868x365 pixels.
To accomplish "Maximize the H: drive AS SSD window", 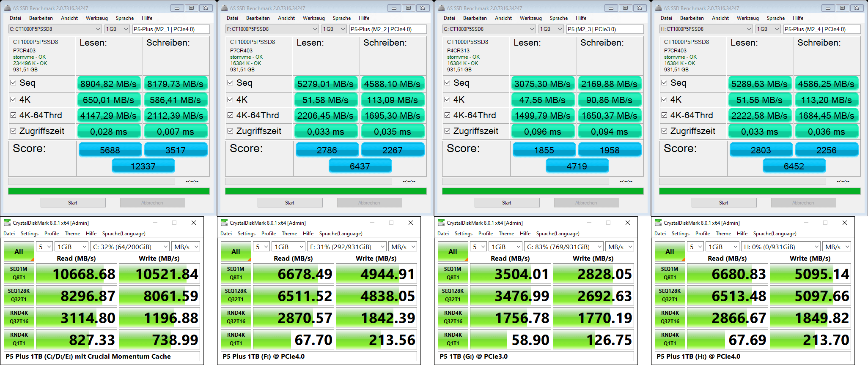I will click(842, 8).
